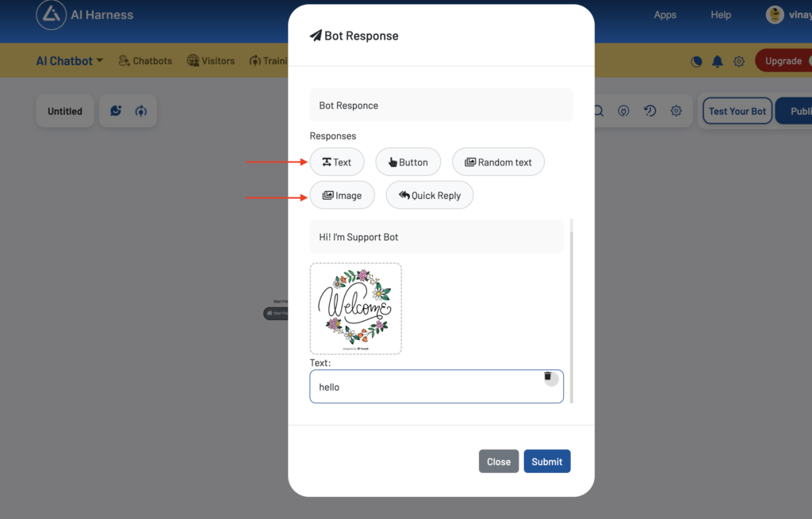
Task: Go to the Visitors menu item
Action: 211,61
